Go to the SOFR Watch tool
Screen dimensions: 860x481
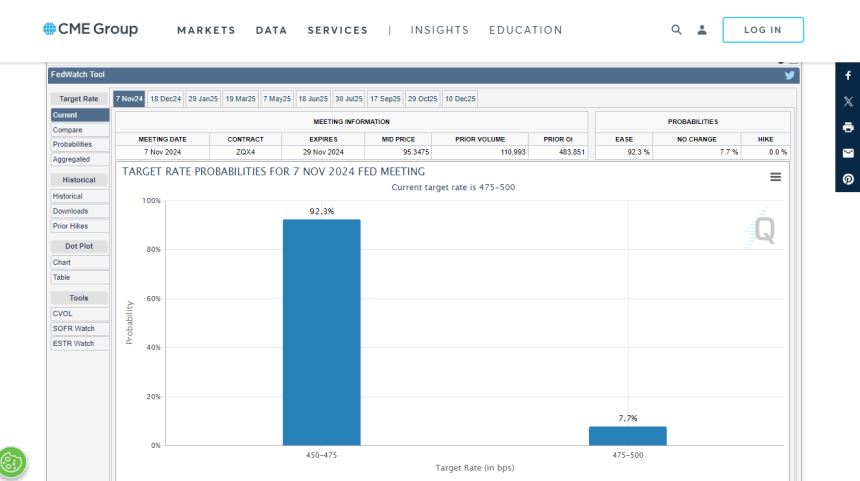74,328
